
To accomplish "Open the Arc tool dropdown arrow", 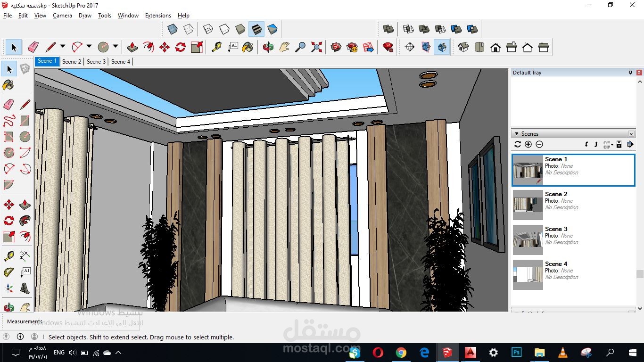I will point(89,46).
